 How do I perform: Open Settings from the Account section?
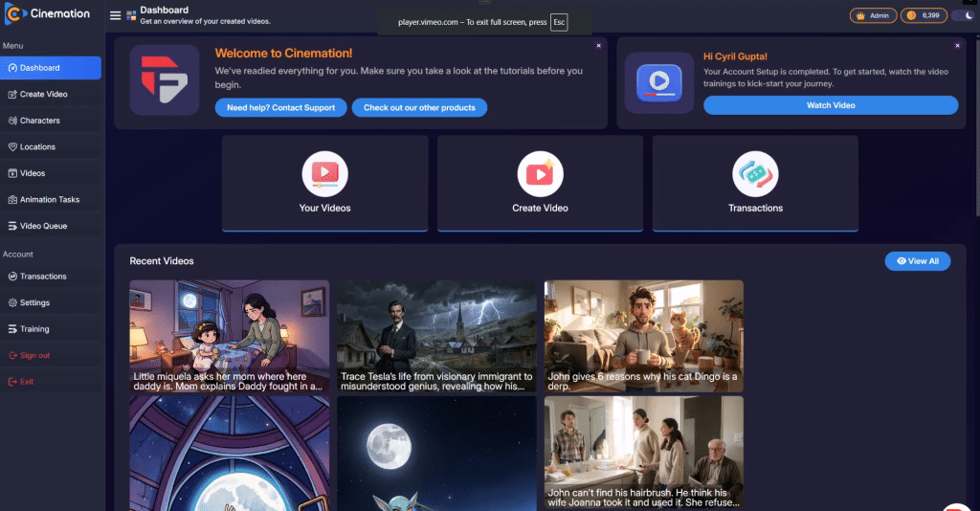(34, 302)
